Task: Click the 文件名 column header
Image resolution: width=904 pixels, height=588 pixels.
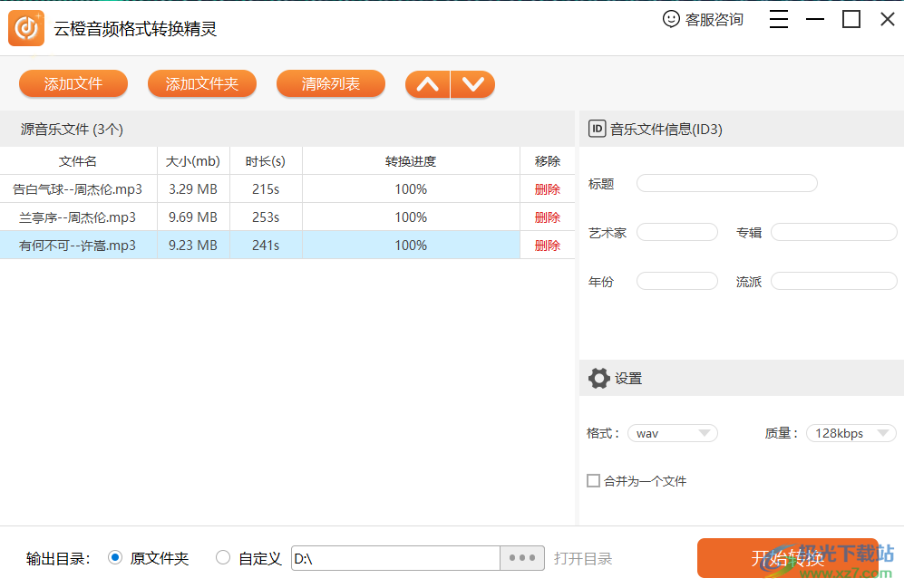Action: tap(78, 161)
